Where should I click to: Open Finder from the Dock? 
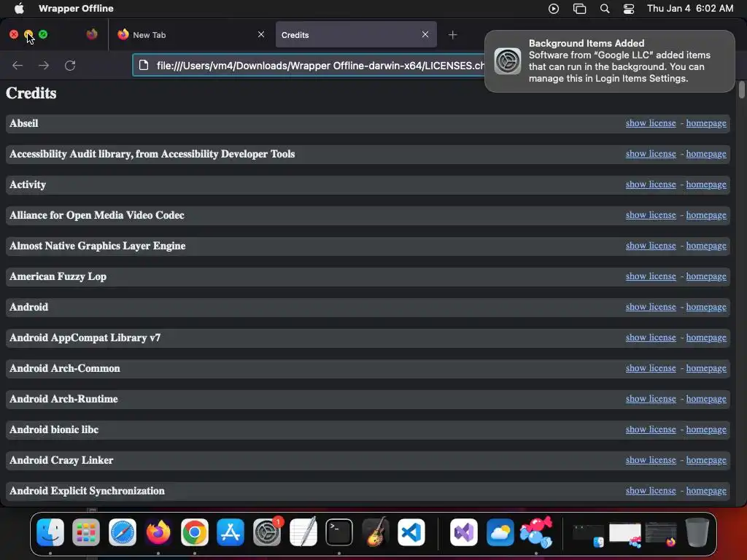(50, 532)
